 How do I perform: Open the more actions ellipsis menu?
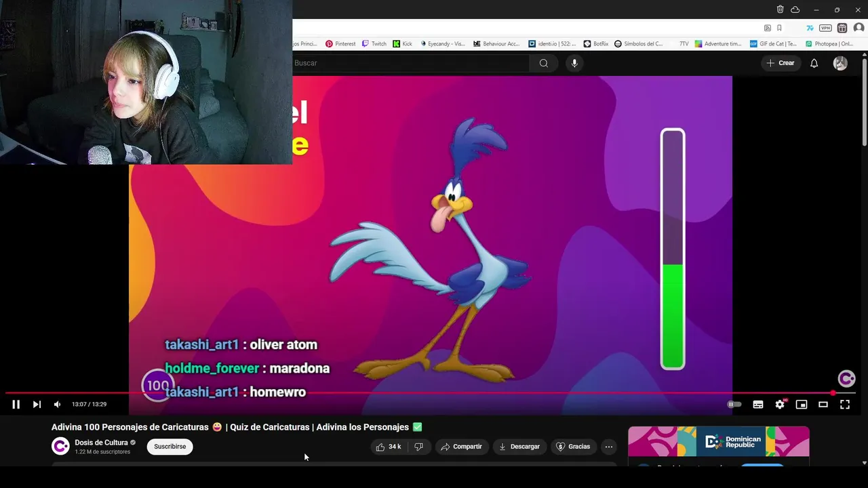[x=609, y=447]
